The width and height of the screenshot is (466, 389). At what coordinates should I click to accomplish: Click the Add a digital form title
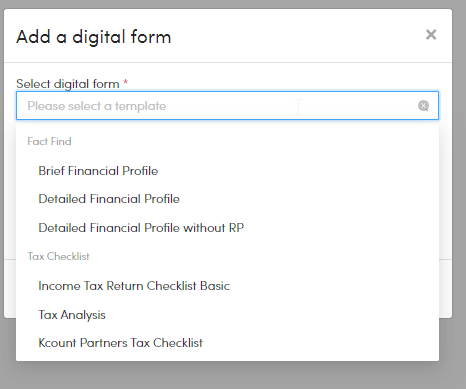click(x=94, y=37)
